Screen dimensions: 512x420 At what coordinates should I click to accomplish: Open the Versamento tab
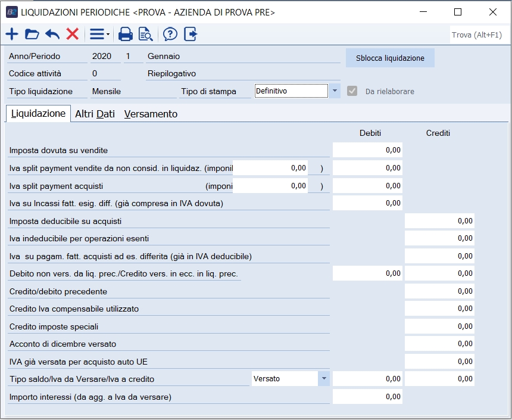pyautogui.click(x=151, y=114)
